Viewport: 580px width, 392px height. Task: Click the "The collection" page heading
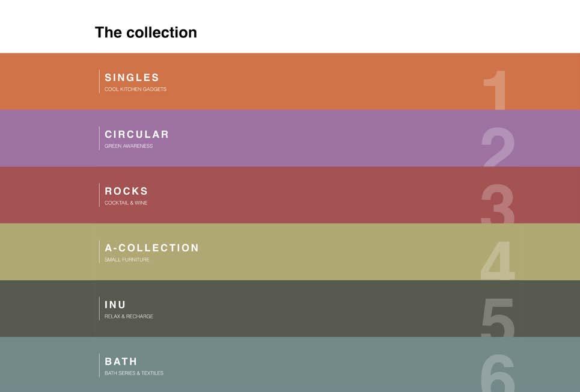click(145, 32)
